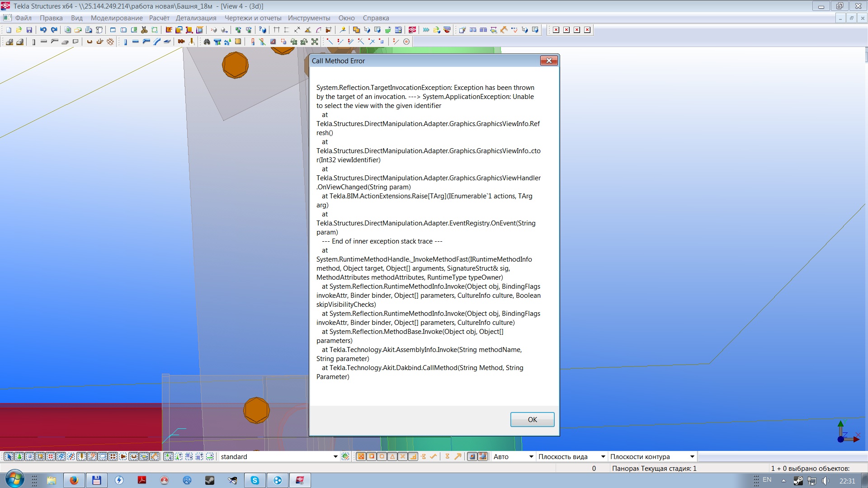Click Skype icon in the taskbar
Viewport: 868px width, 488px height.
coord(255,480)
